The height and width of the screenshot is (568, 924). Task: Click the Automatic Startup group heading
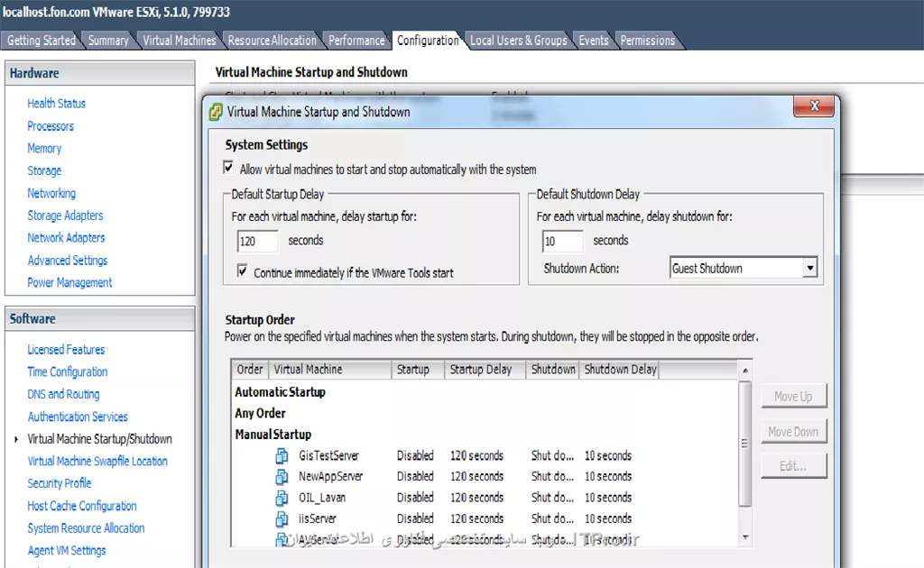(x=280, y=392)
